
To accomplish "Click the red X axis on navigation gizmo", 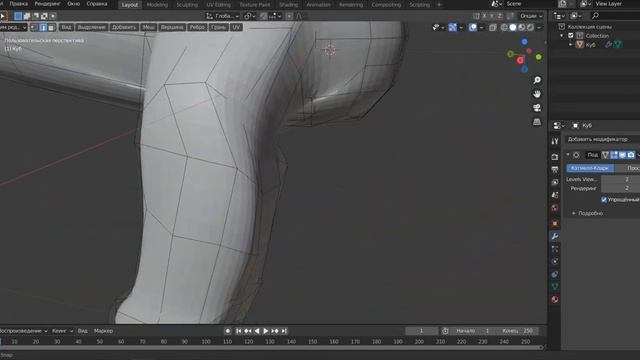I will (x=520, y=60).
